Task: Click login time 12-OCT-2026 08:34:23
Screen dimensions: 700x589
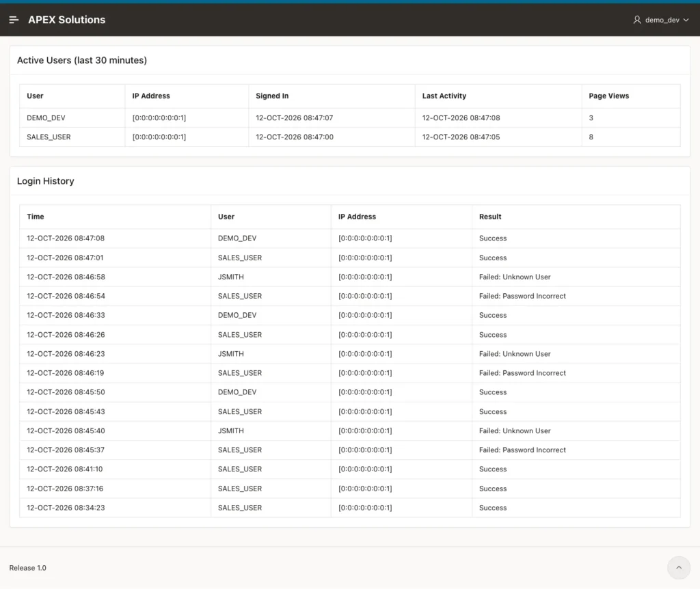Action: (x=66, y=508)
